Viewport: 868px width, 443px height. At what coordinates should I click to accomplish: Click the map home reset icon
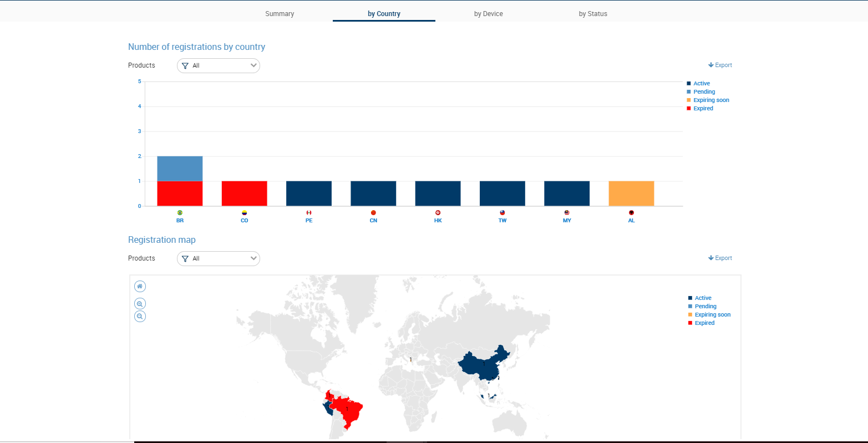pyautogui.click(x=140, y=287)
